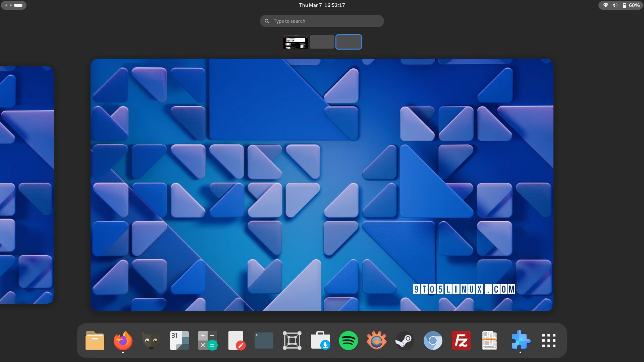Launch the Calculator app
Viewport: 644px width, 362px height.
point(208,341)
